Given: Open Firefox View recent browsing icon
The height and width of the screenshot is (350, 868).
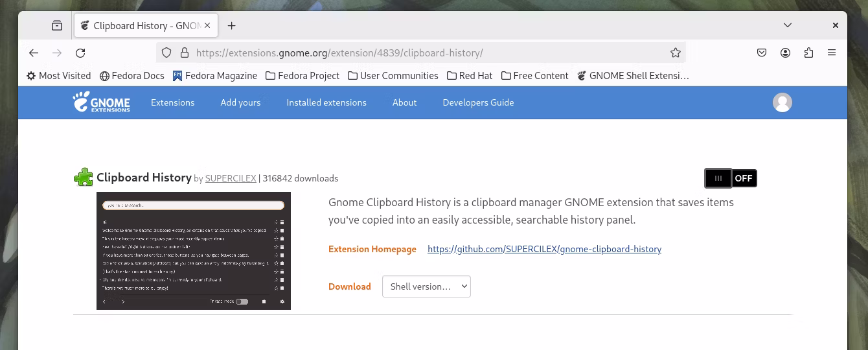Looking at the screenshot, I should click(x=57, y=26).
